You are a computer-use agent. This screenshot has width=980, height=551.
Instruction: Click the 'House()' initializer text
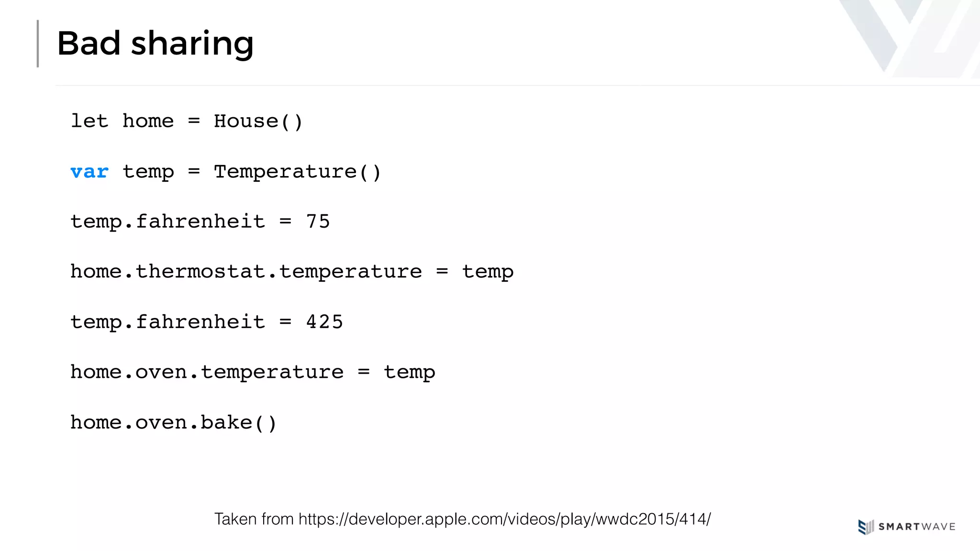coord(258,121)
